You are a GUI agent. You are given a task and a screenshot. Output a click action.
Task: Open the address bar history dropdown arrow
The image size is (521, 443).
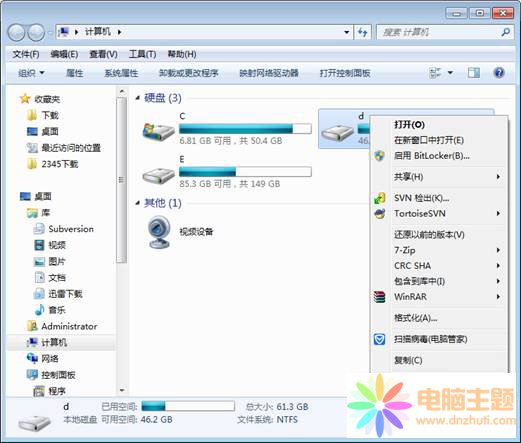[347, 32]
